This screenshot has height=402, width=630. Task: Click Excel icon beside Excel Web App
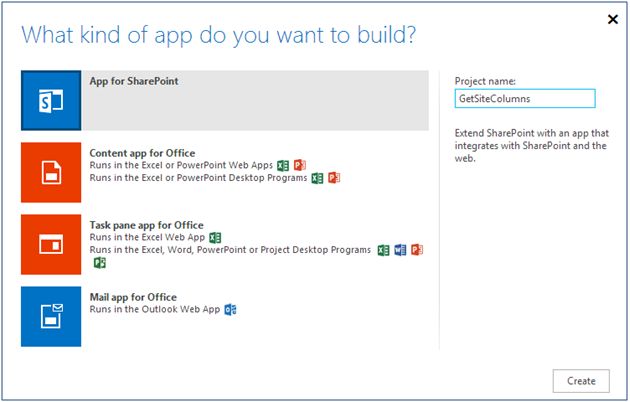pos(215,238)
